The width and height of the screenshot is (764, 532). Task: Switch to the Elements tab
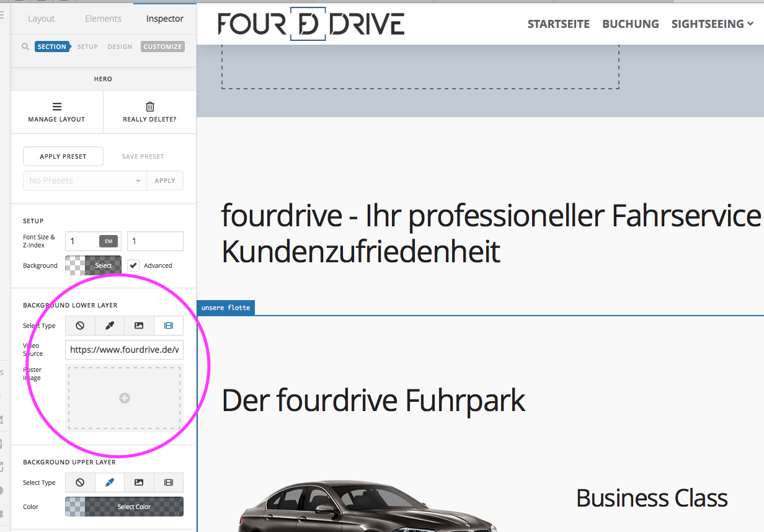103,19
